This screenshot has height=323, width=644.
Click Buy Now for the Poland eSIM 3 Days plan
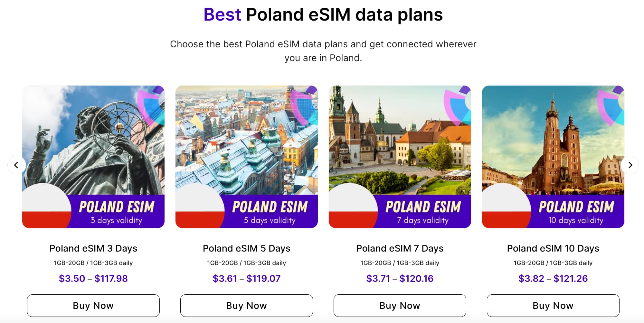click(x=93, y=305)
